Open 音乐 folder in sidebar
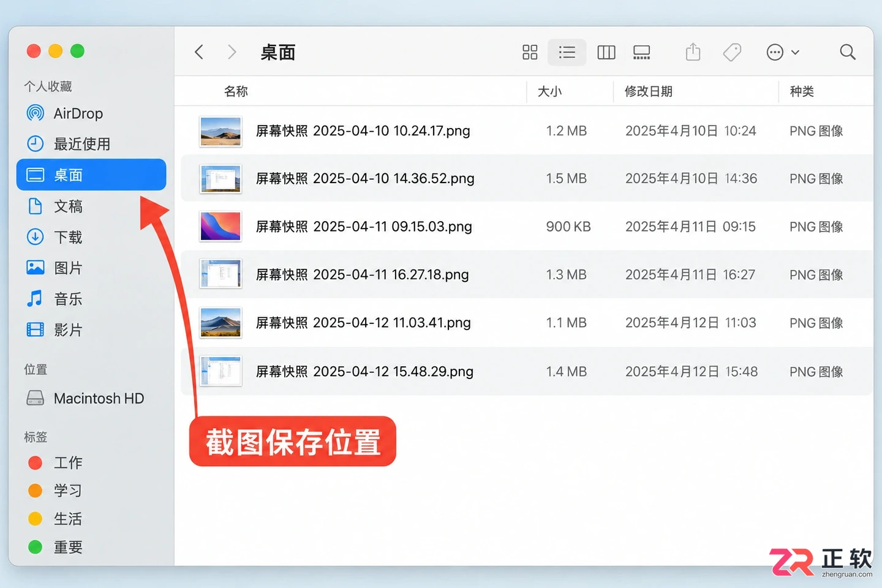The image size is (882, 588). click(91, 299)
